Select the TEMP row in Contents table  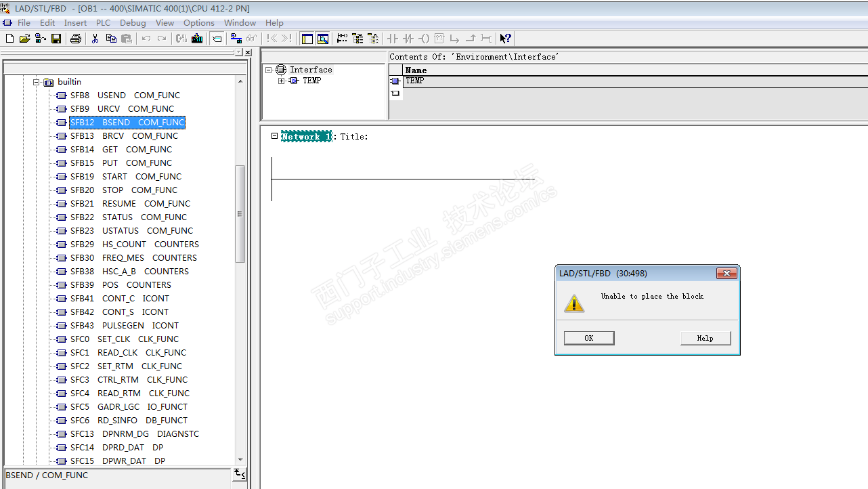635,81
